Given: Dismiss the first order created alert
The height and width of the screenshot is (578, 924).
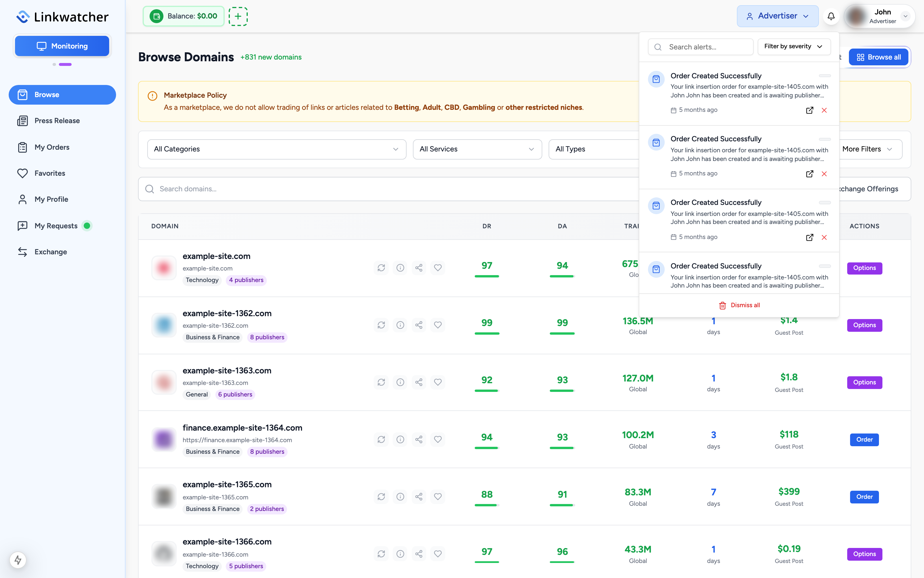Looking at the screenshot, I should pos(824,110).
